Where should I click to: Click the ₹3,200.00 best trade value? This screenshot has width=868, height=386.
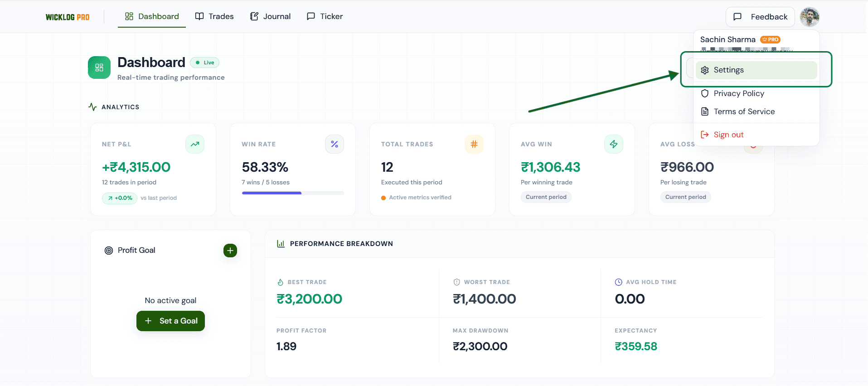pyautogui.click(x=310, y=299)
